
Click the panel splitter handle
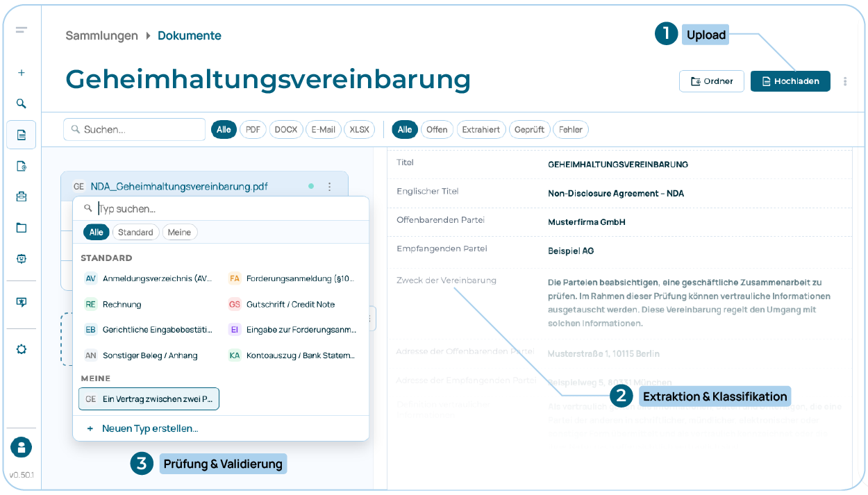click(372, 319)
